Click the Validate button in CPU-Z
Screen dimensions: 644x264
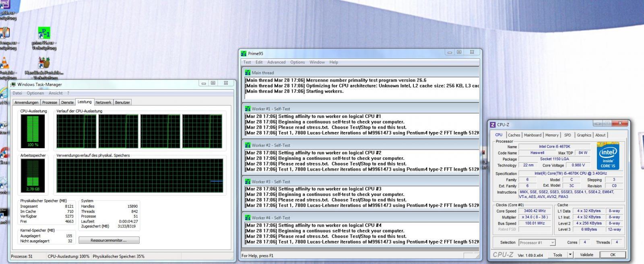coord(586,255)
